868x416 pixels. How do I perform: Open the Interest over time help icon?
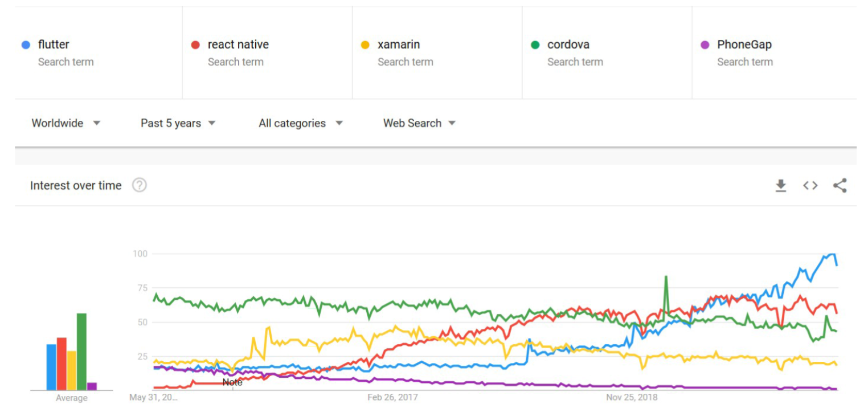[140, 185]
